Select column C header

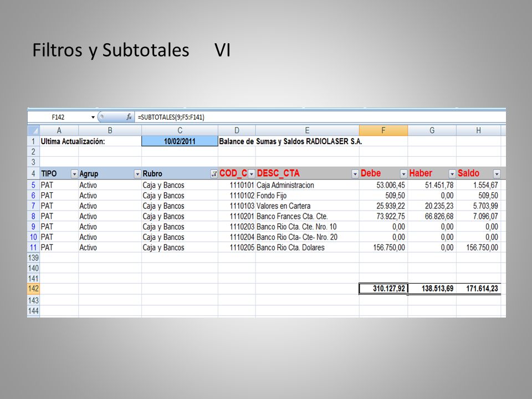tap(180, 130)
